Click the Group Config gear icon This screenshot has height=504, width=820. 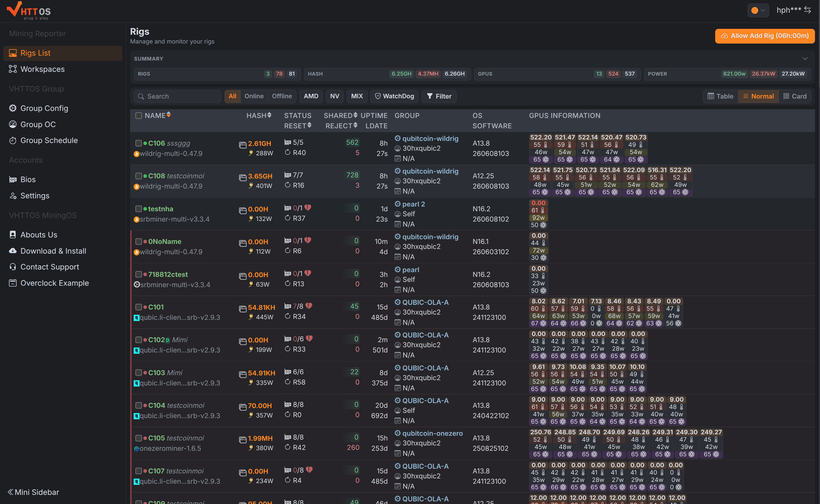pyautogui.click(x=13, y=108)
